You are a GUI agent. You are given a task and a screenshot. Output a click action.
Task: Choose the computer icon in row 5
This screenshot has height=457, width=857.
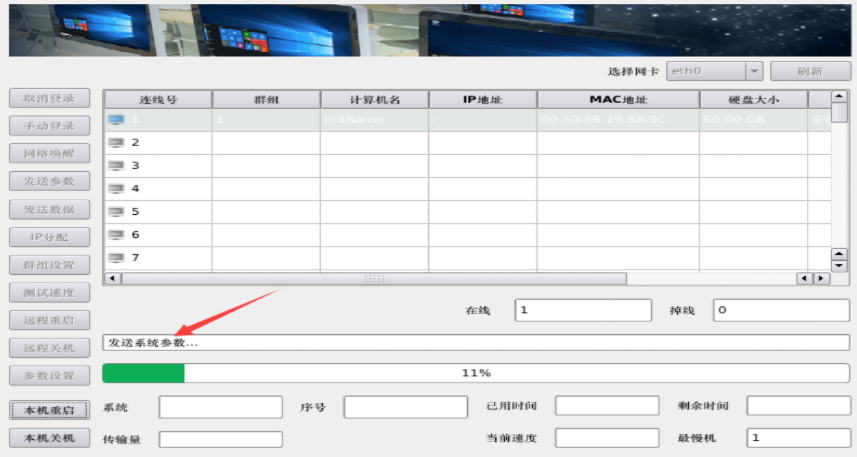116,212
